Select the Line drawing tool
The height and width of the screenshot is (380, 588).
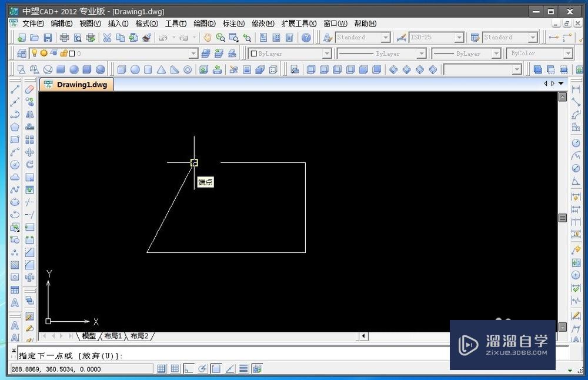(15, 89)
